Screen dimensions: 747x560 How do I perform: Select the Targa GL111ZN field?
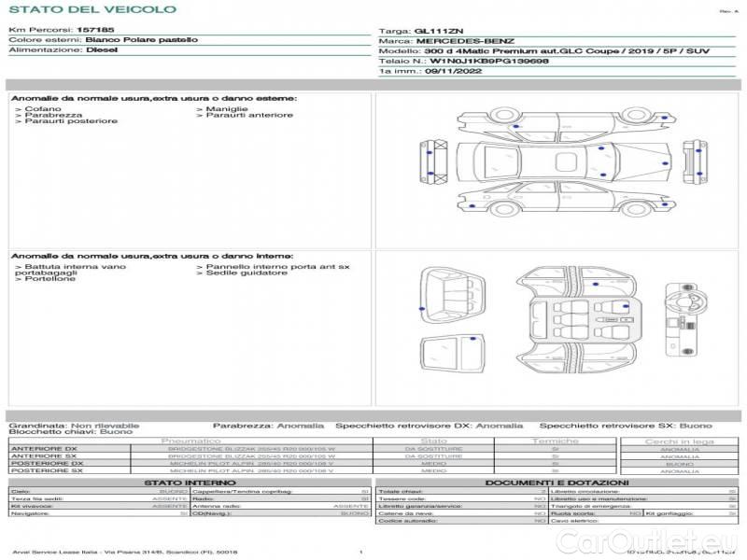tap(416, 31)
